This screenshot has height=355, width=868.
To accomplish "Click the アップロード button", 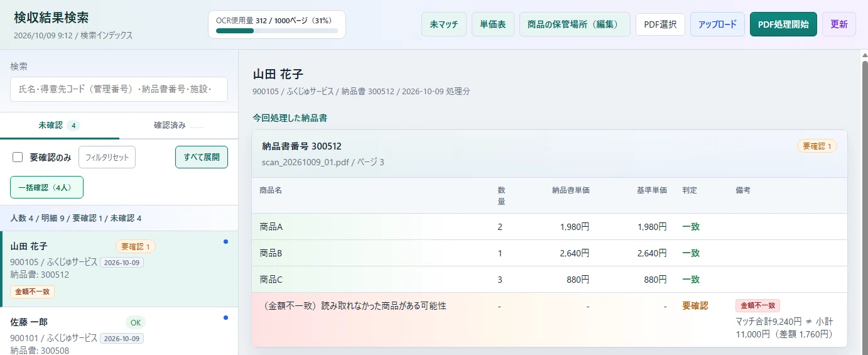I will [x=717, y=25].
